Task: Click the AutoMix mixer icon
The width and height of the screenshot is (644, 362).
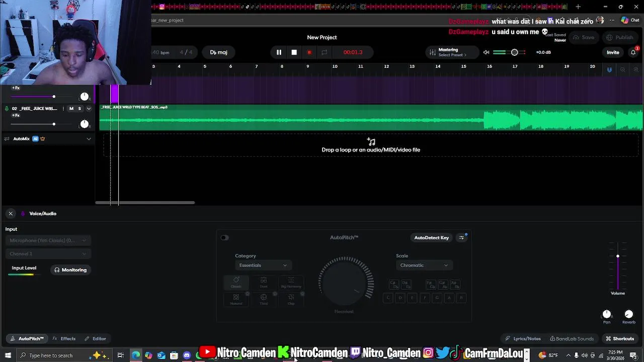Action: point(7,139)
